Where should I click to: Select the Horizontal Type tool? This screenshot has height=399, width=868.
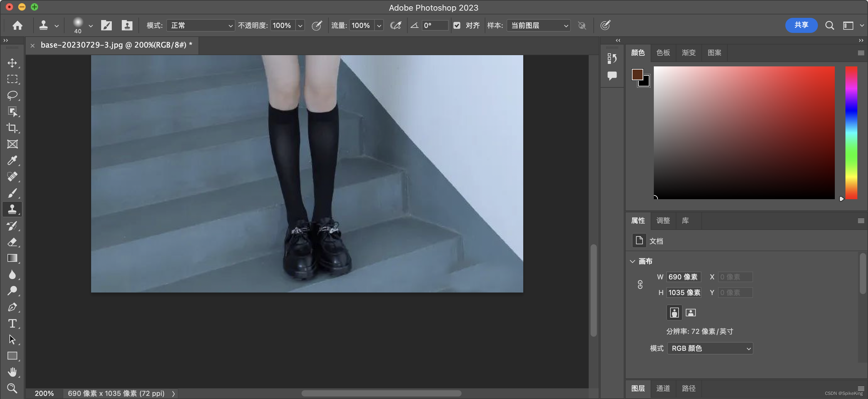point(13,324)
